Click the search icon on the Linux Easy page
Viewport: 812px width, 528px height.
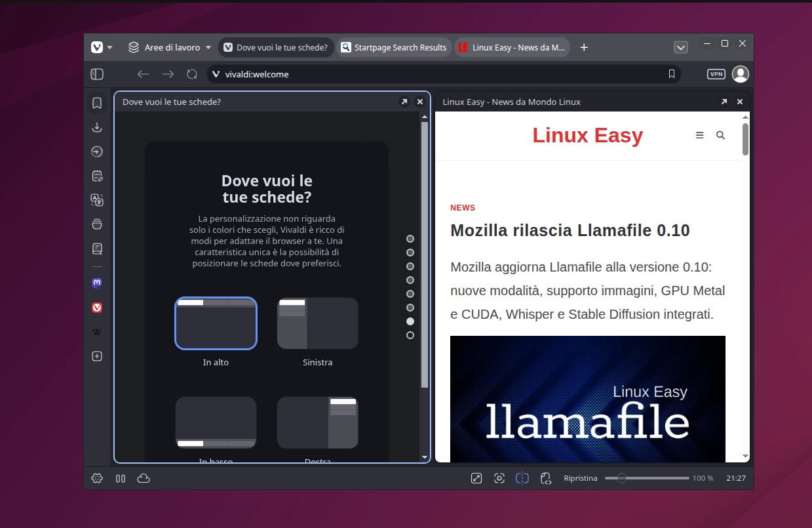point(720,135)
